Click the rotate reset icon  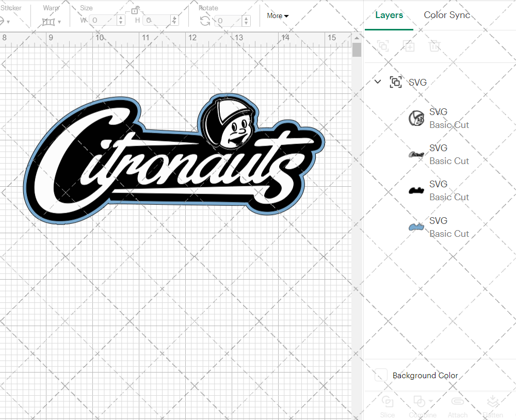click(x=205, y=21)
